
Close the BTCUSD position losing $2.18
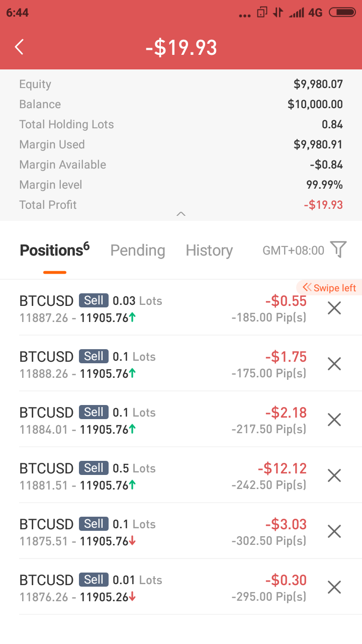[334, 420]
